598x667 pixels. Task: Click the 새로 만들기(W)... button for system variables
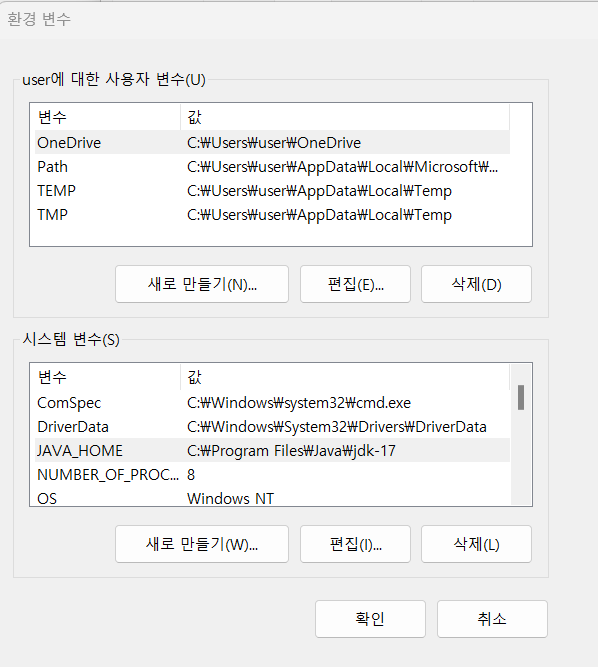click(x=202, y=544)
